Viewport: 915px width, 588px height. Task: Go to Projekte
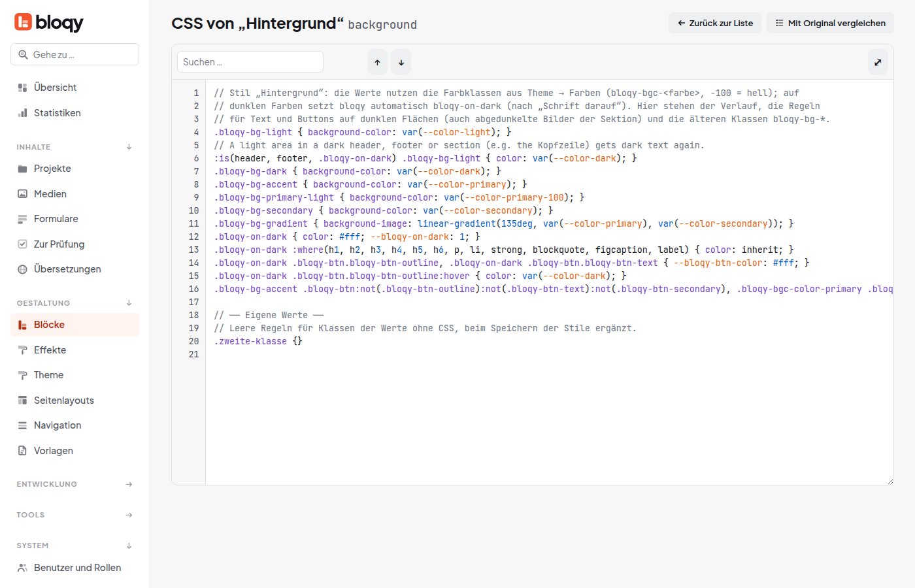pos(75,169)
